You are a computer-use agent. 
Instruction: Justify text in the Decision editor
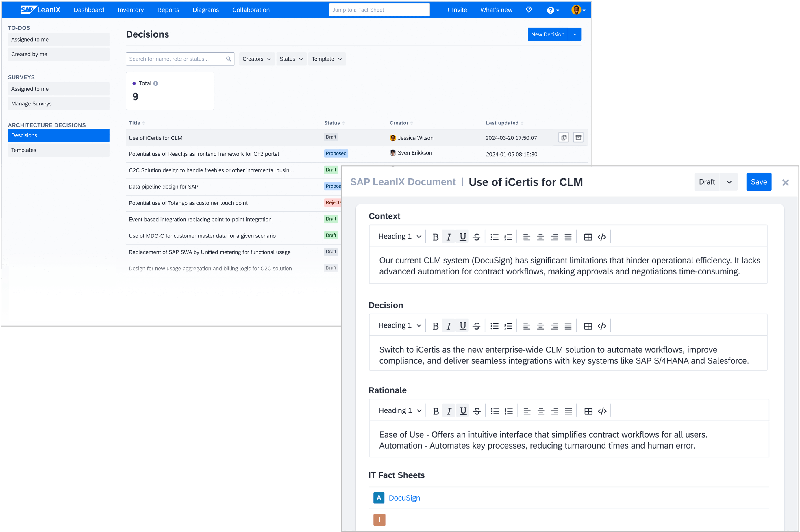coord(568,326)
